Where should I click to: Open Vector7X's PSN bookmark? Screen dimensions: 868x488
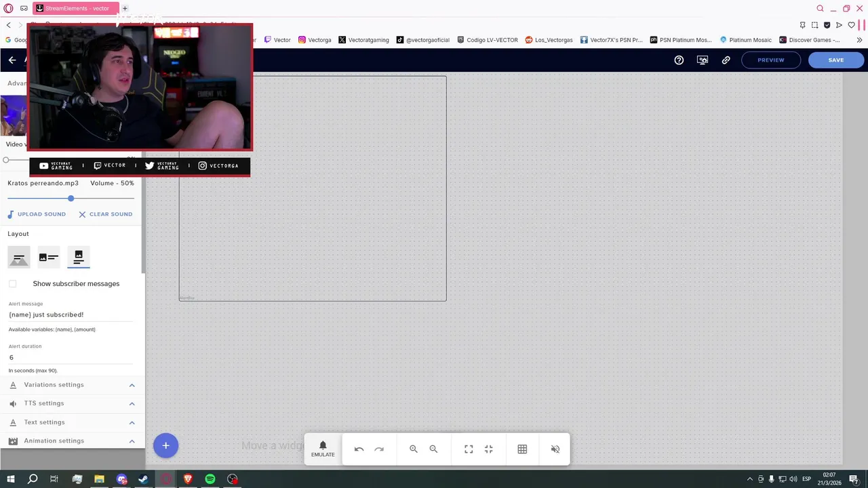[x=611, y=40]
